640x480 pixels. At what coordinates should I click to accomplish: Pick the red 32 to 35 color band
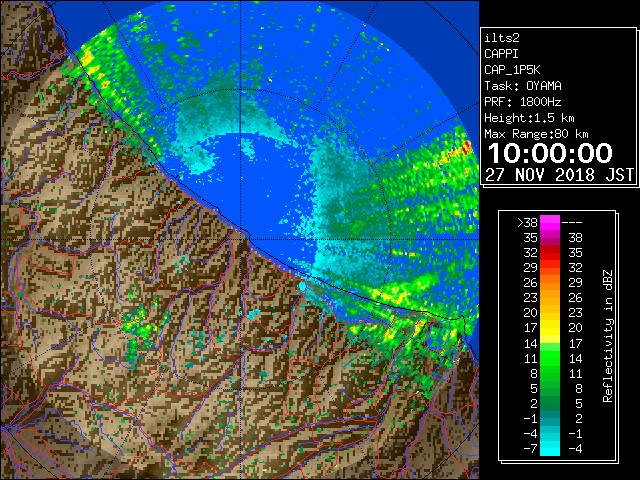click(x=550, y=253)
